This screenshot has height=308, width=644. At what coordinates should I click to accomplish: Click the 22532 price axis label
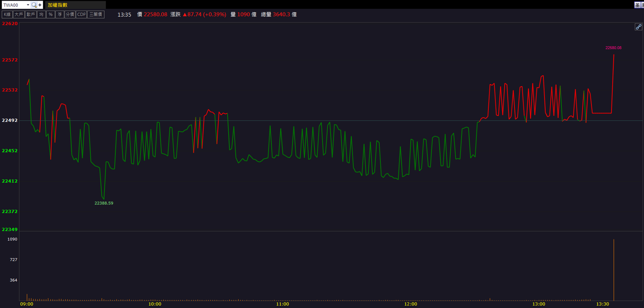(10, 90)
